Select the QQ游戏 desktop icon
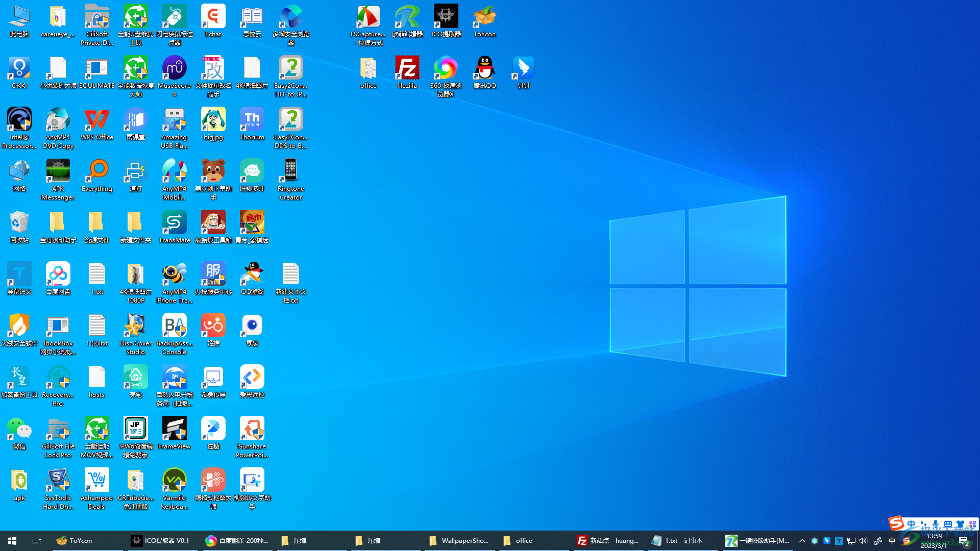Viewport: 980px width, 551px height. [x=252, y=278]
